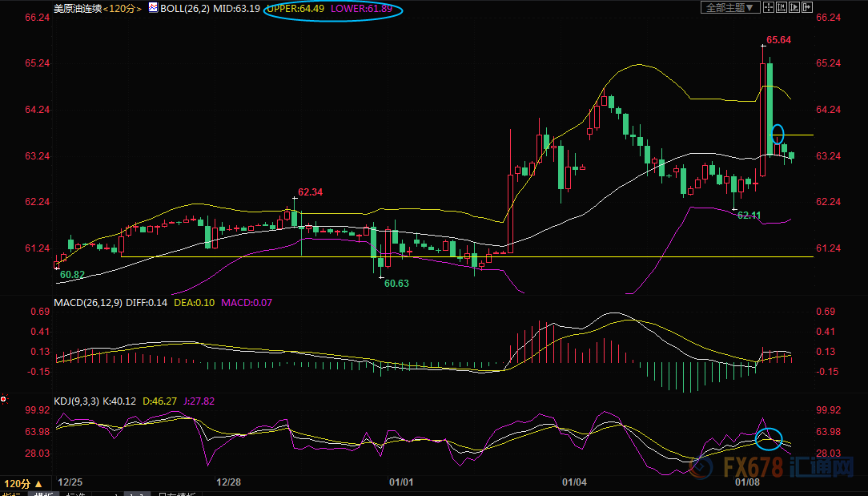The image size is (868, 496).
Task: Click the 60.63 low price marker
Action: pos(396,284)
